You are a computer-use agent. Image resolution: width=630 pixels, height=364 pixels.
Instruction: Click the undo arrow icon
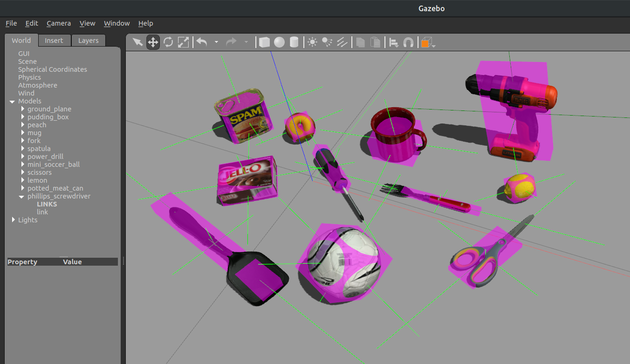pyautogui.click(x=201, y=42)
